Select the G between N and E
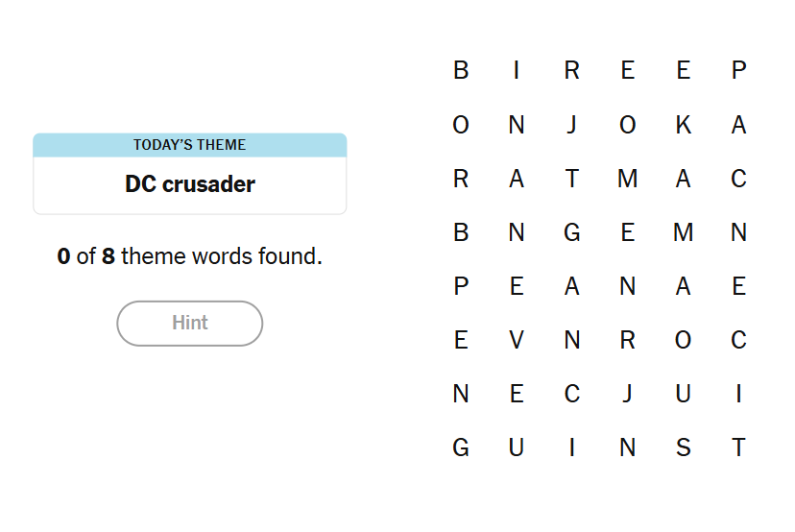 [x=572, y=232]
